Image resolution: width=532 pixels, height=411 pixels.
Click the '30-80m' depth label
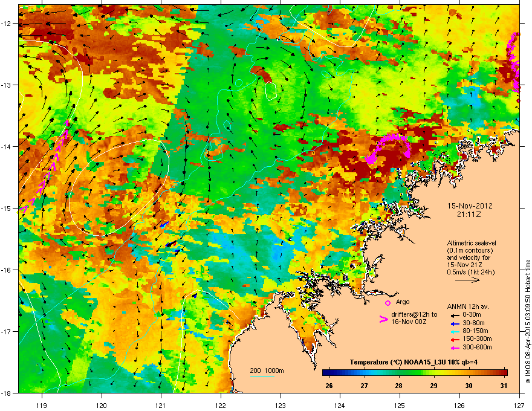[473, 323]
